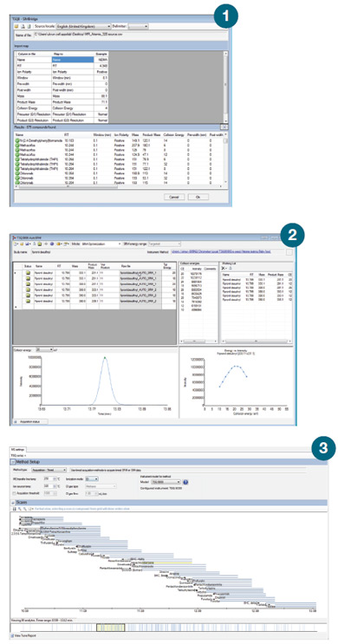The width and height of the screenshot is (338, 644).
Task: Open file icon in SRMBridge toolbar
Action: (x=16, y=26)
